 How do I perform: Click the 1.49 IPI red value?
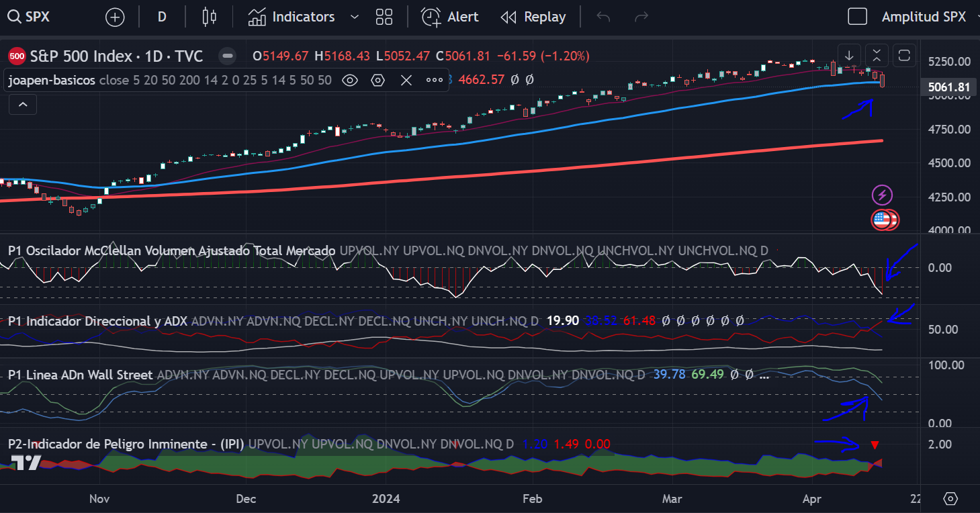(568, 444)
